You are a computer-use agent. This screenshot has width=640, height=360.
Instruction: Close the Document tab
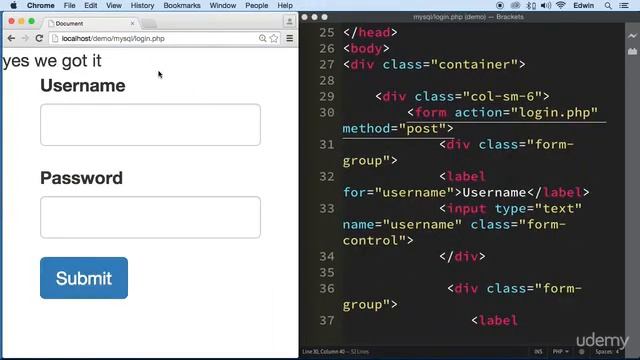point(132,23)
